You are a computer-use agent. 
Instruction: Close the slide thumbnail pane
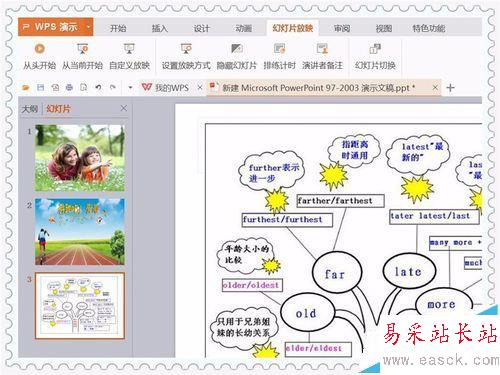pos(123,108)
